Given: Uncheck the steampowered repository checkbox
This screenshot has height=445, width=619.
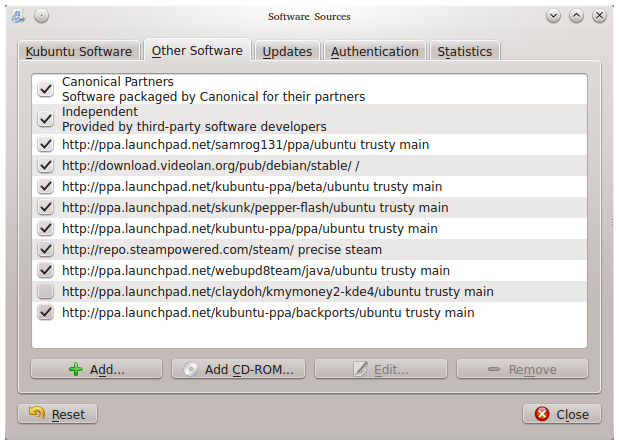Looking at the screenshot, I should pos(45,249).
